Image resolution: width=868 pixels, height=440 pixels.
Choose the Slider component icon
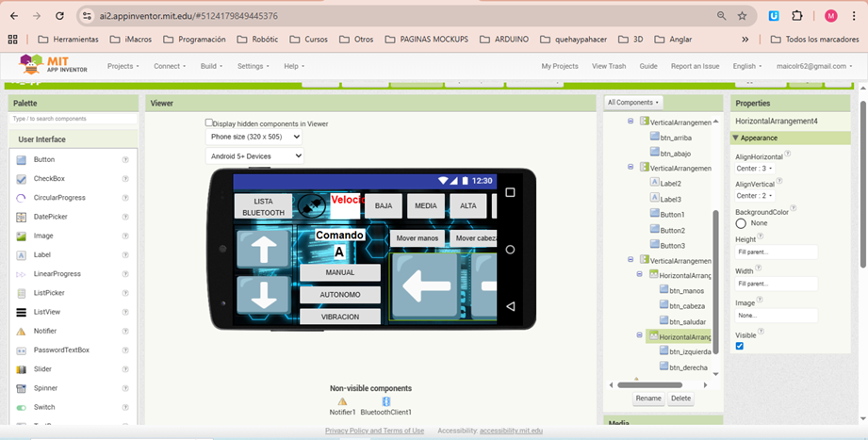coord(21,369)
